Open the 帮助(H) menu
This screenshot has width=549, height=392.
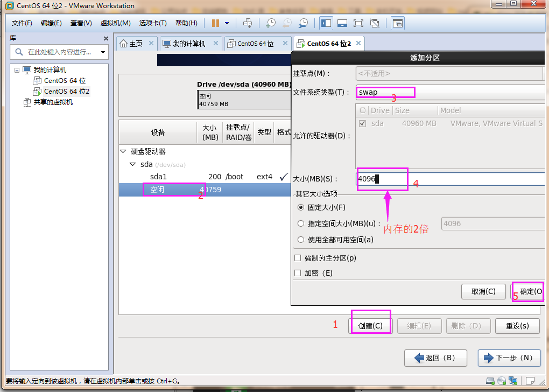tap(186, 23)
